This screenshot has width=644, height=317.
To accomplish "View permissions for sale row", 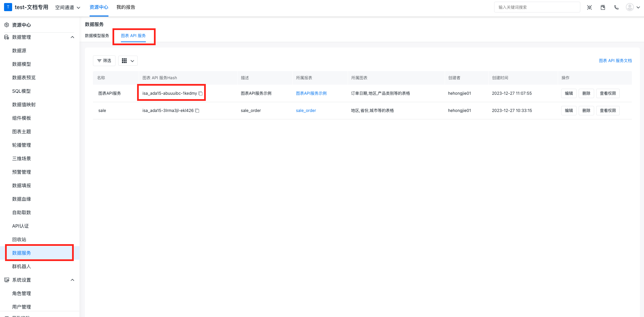I will click(608, 111).
